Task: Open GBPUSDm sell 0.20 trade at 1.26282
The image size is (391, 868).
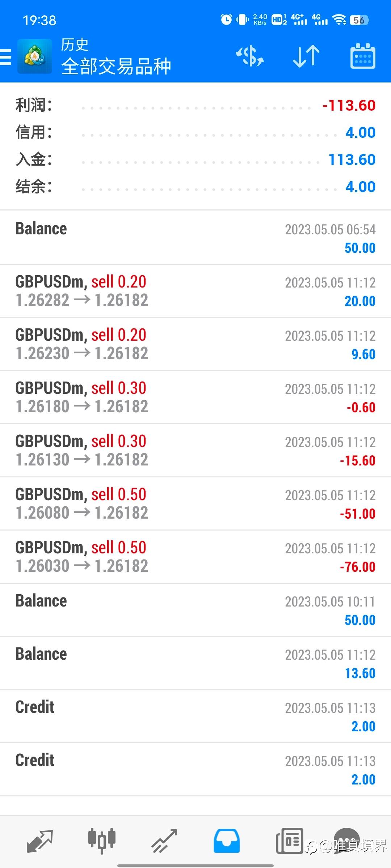Action: 195,291
